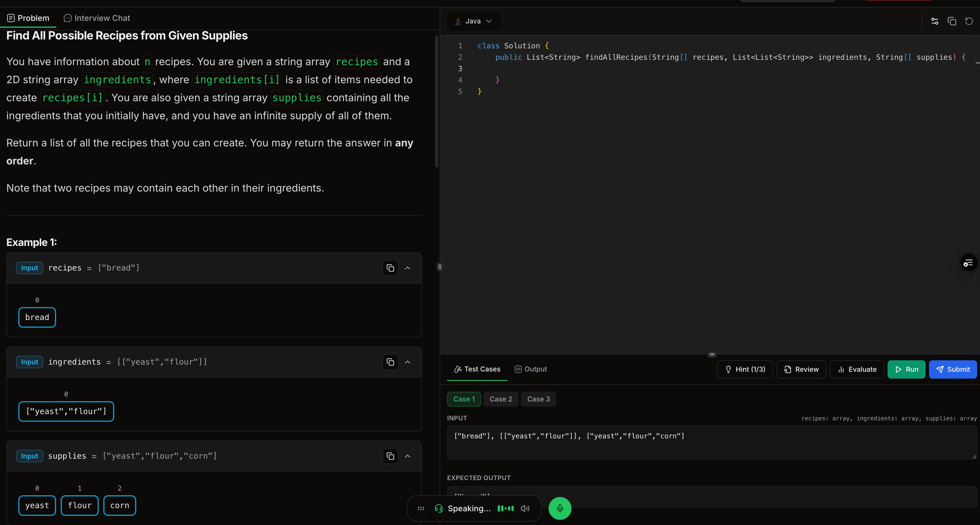
Task: Collapse the supplies example block
Action: click(x=408, y=456)
